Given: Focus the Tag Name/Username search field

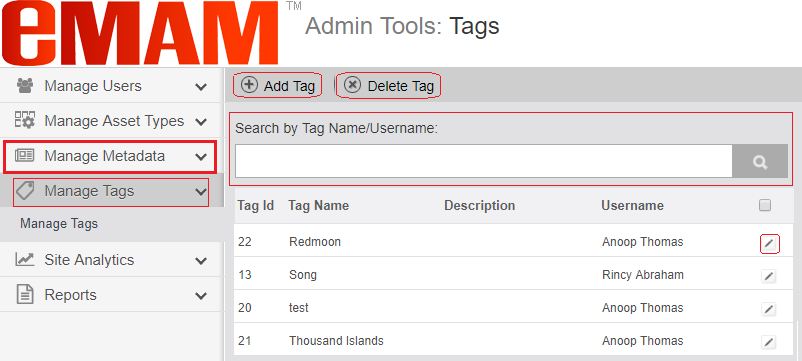Looking at the screenshot, I should [484, 162].
